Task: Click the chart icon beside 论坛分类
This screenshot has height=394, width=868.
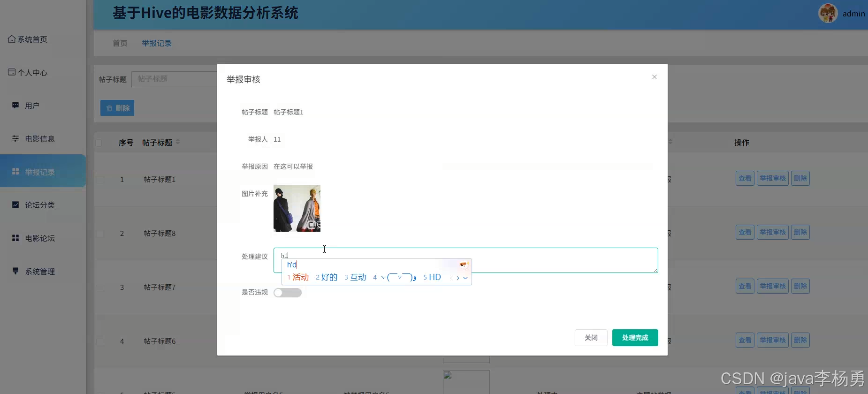Action: (15, 205)
